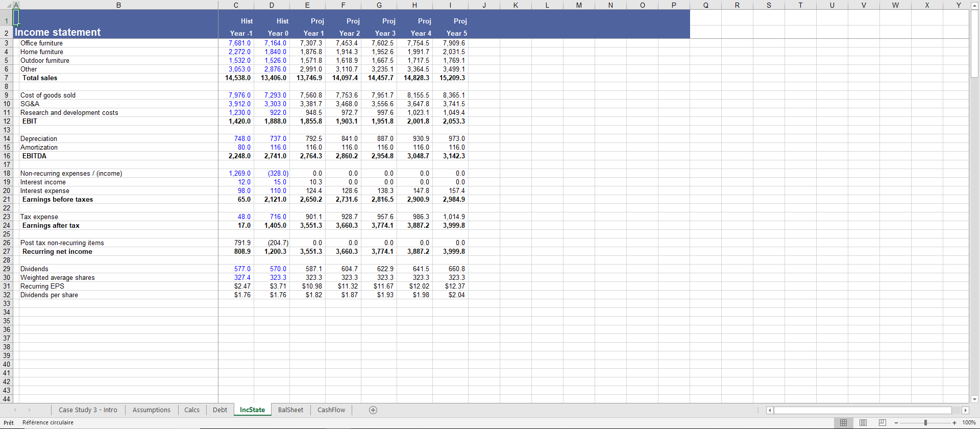The height and width of the screenshot is (429, 980).
Task: Click the Prêt status indicator
Action: click(9, 423)
